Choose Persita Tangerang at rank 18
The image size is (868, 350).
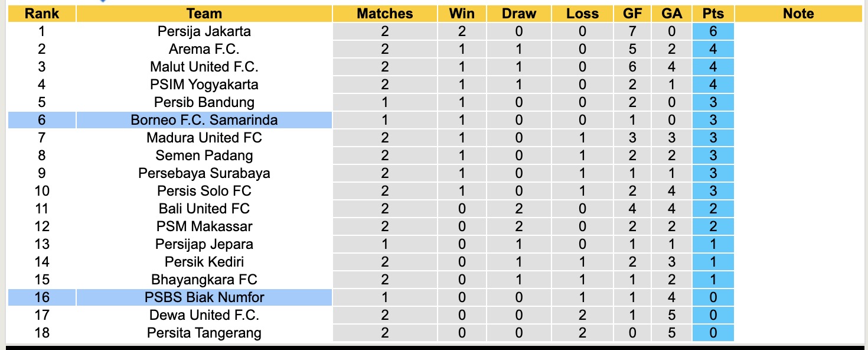(204, 333)
